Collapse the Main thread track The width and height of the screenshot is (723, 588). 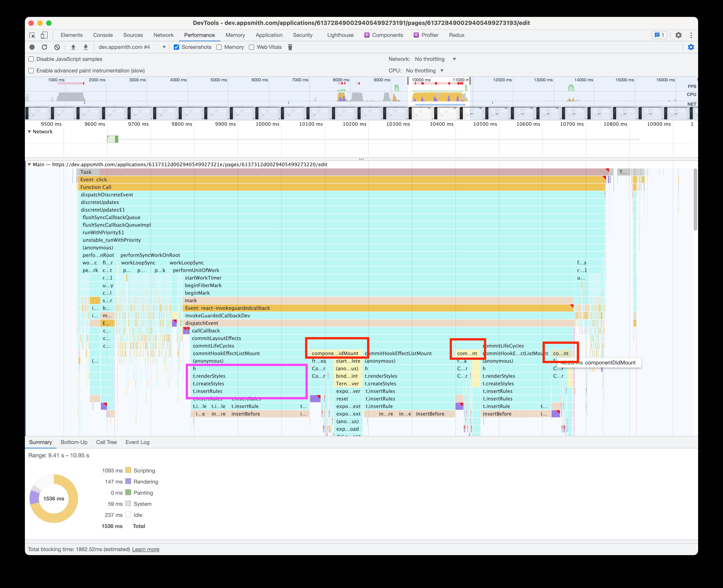coord(30,164)
